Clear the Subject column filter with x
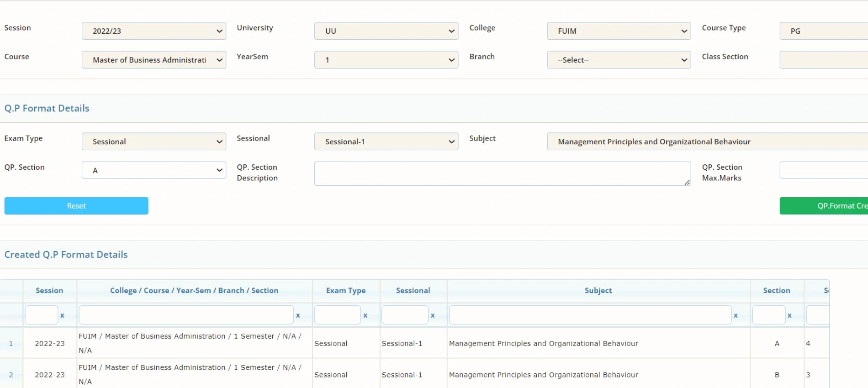Image resolution: width=868 pixels, height=388 pixels. coord(736,315)
